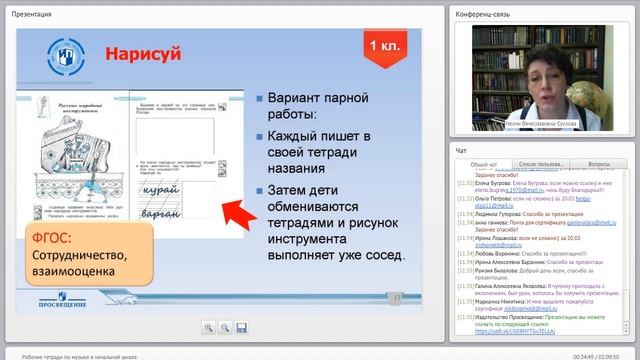Click the chat scrollbar track
This screenshot has height=360, width=640.
(626, 245)
